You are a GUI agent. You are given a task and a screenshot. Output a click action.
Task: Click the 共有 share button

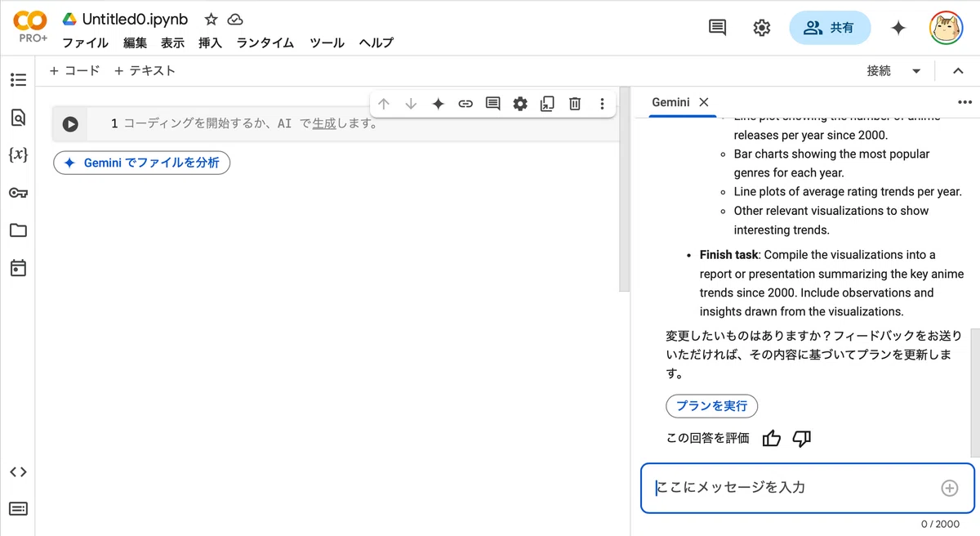(x=830, y=28)
